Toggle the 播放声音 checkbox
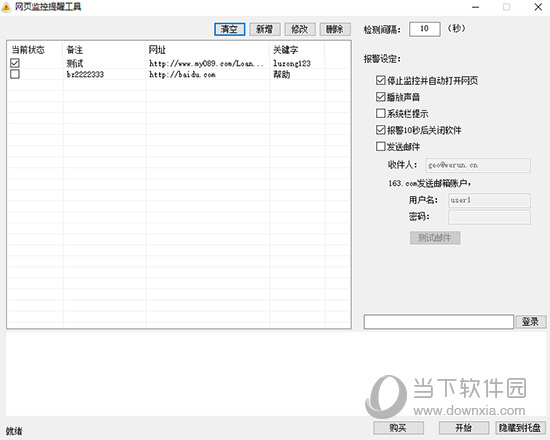 381,97
